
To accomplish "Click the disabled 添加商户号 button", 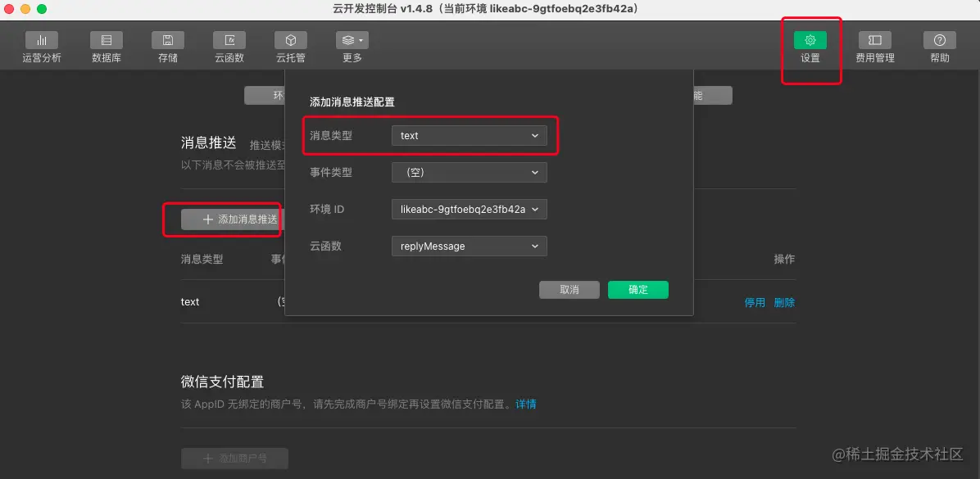I will (234, 459).
